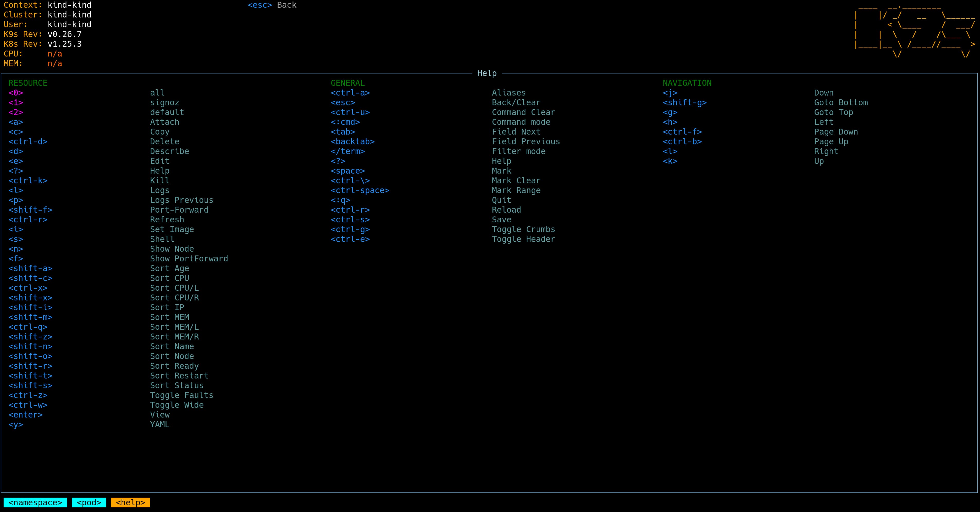The width and height of the screenshot is (980, 512).
Task: Click the <k> Up shortcut key
Action: [670, 161]
